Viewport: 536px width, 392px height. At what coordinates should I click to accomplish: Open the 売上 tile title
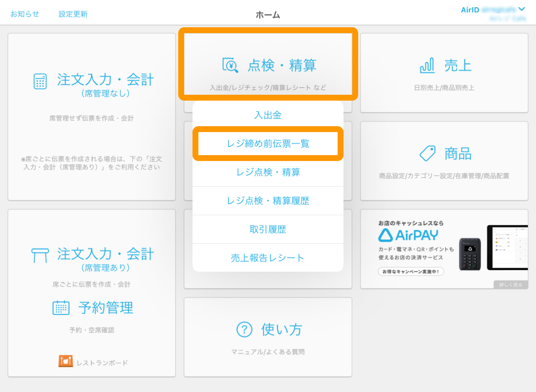point(458,65)
